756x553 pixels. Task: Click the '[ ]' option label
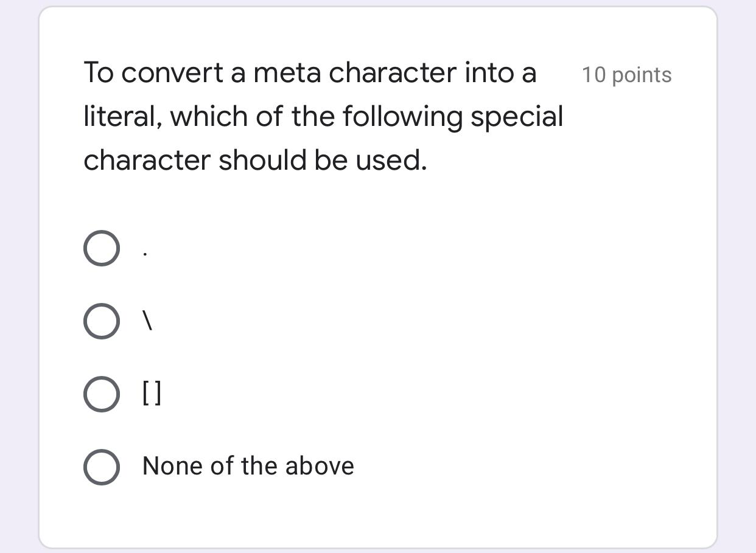[x=152, y=394]
